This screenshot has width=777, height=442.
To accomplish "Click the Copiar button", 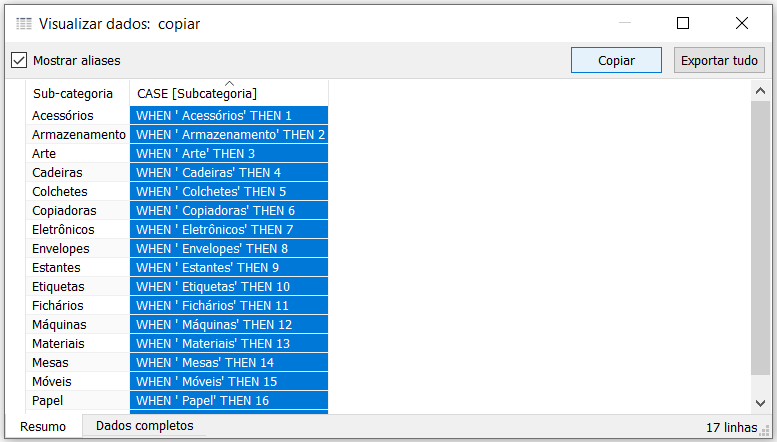I will [x=616, y=60].
